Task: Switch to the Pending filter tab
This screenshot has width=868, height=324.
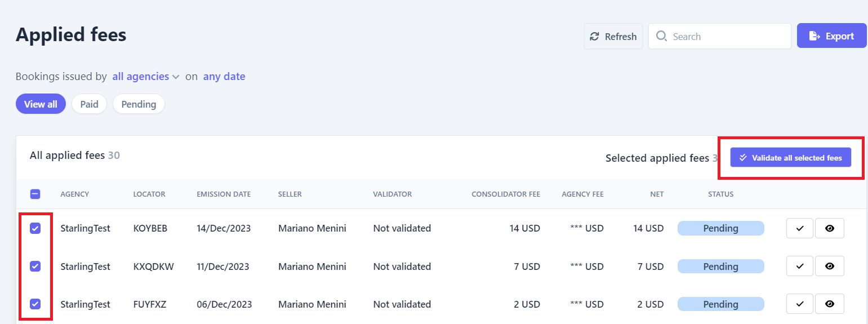Action: pyautogui.click(x=139, y=104)
